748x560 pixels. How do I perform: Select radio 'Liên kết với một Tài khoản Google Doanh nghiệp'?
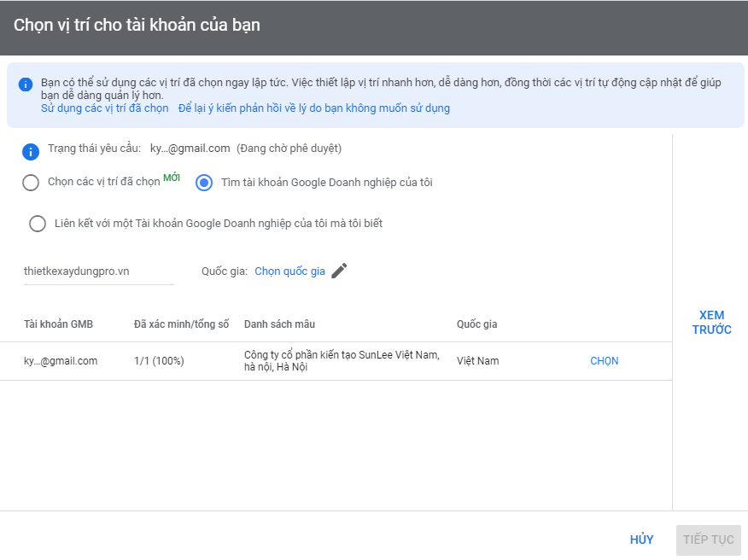(37, 223)
